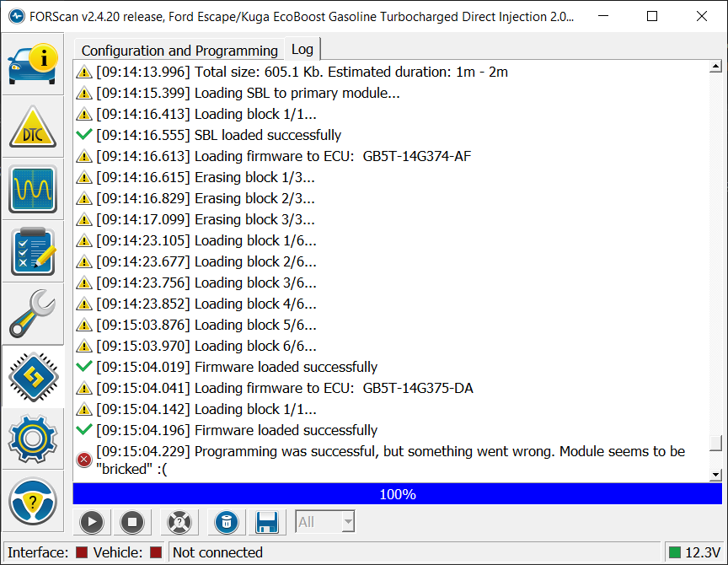
Task: Expand the 'All' filter dropdown
Action: (325, 522)
